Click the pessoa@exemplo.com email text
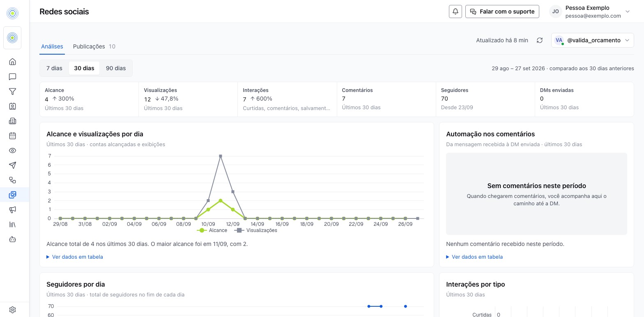The width and height of the screenshot is (644, 317). 593,16
